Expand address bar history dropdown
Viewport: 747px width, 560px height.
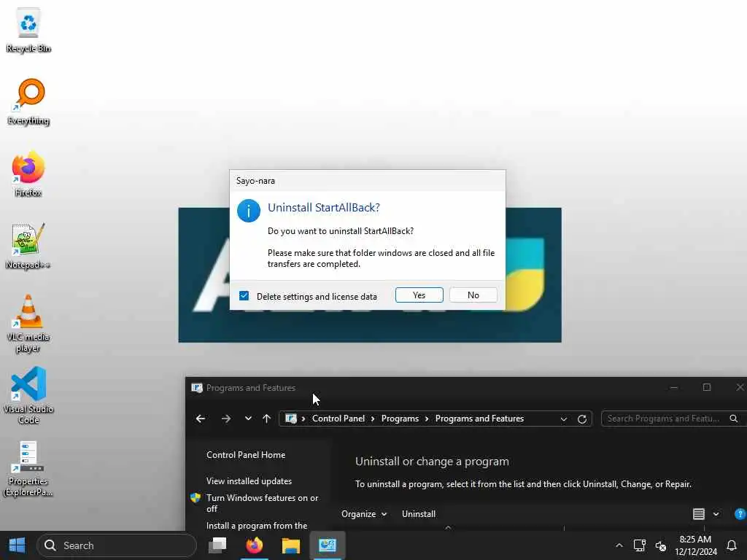564,419
